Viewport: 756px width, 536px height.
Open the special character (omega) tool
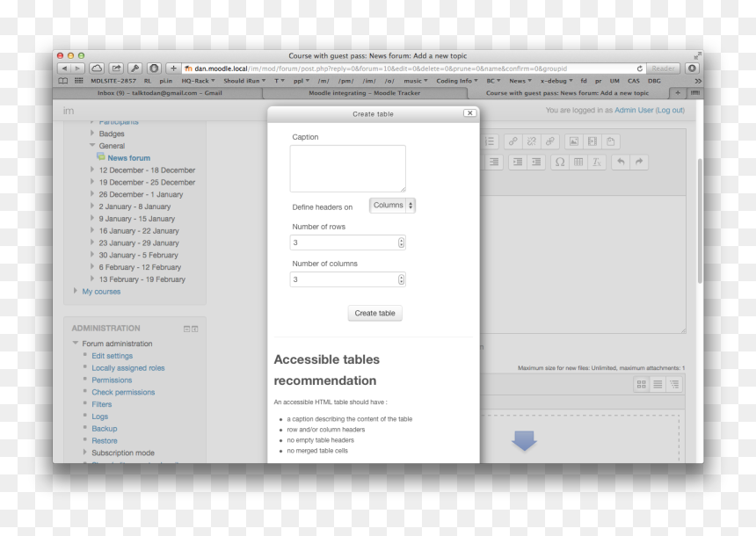coord(560,162)
